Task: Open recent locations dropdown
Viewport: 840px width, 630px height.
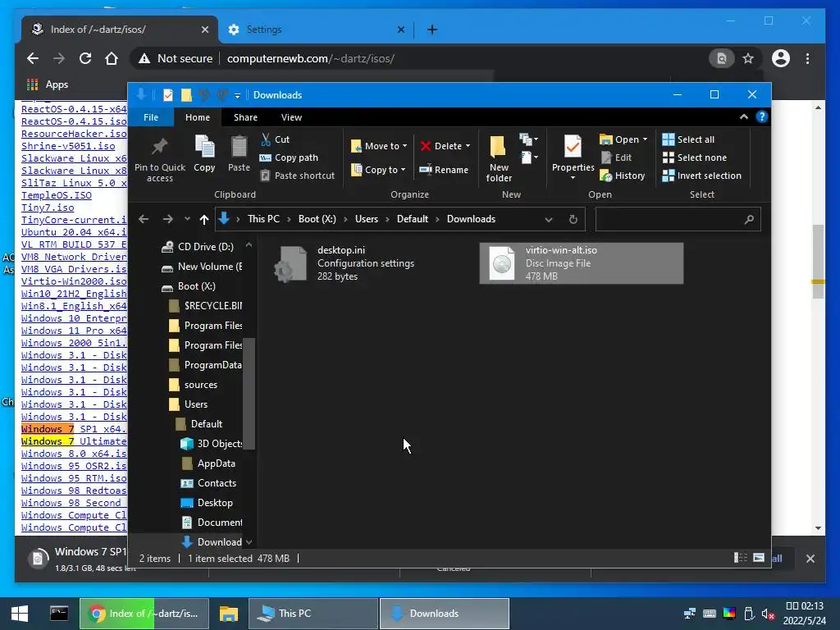Action: (x=187, y=219)
